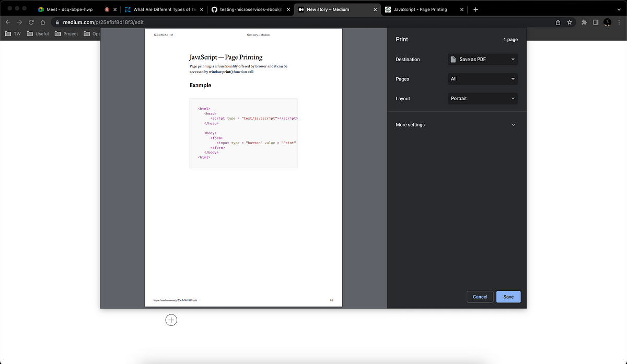The height and width of the screenshot is (364, 627).
Task: Close the Meet tab
Action: click(x=115, y=9)
